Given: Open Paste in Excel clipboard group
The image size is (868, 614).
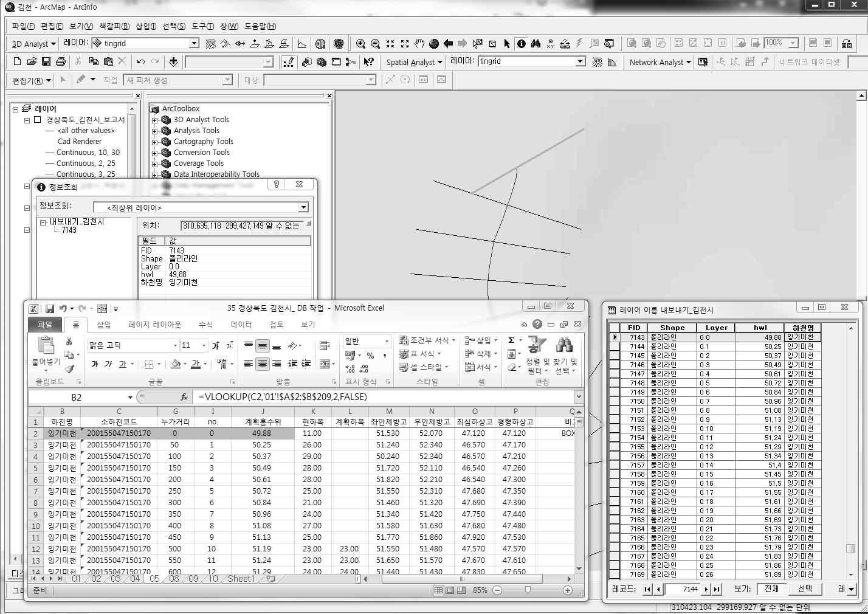Looking at the screenshot, I should click(46, 353).
